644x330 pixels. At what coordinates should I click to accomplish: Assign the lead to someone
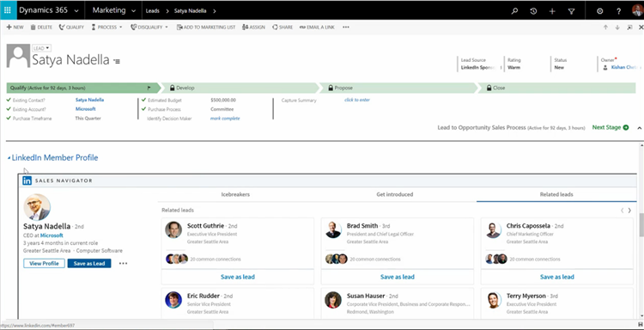(x=253, y=27)
